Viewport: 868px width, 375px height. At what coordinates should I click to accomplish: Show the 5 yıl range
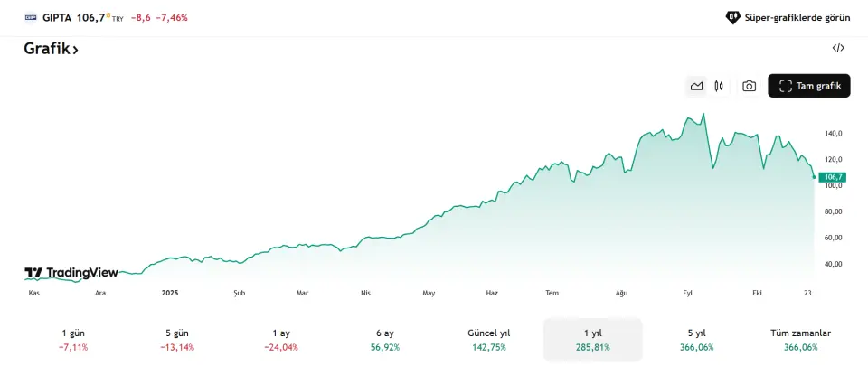click(x=696, y=339)
